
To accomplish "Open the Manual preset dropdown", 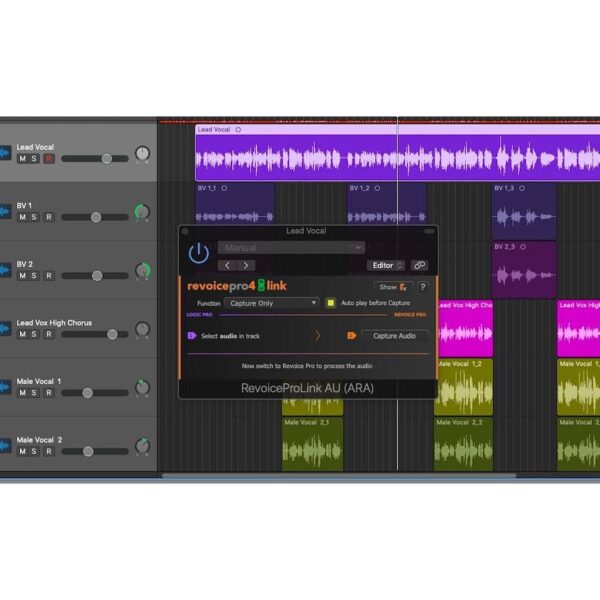I will (291, 248).
